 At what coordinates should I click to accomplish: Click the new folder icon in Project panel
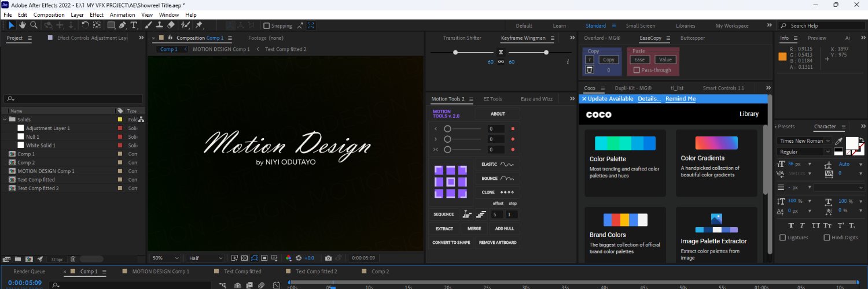tap(17, 259)
